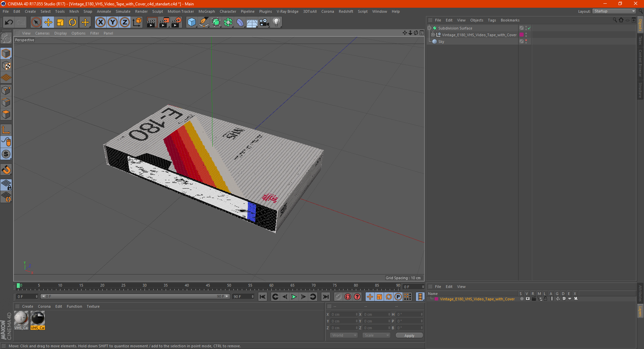This screenshot has width=644, height=349.
Task: Open the Array modeling objects icon
Action: click(x=228, y=22)
